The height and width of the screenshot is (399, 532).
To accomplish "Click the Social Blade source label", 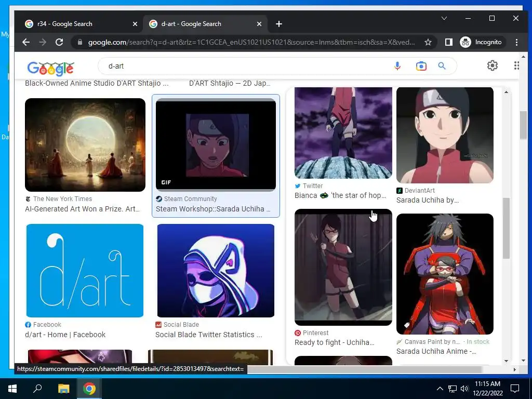I will click(181, 325).
